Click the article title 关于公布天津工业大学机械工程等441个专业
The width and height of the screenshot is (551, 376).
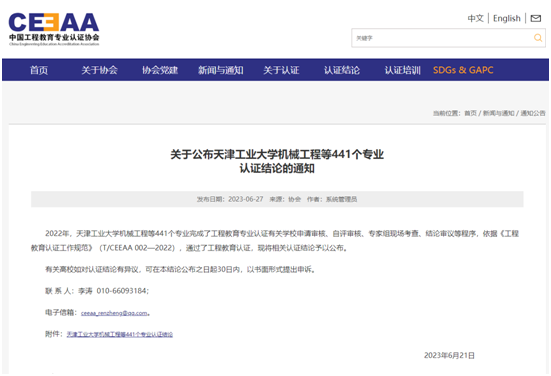pyautogui.click(x=277, y=154)
